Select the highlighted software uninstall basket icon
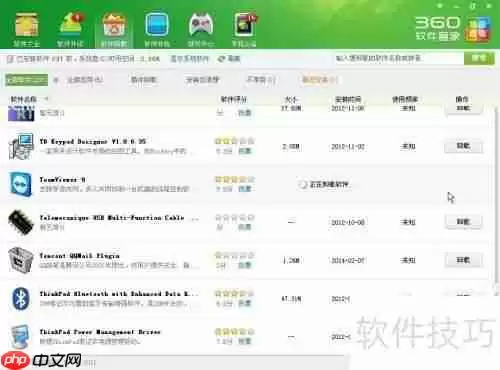Viewport: 500px width, 370px height. [x=114, y=25]
